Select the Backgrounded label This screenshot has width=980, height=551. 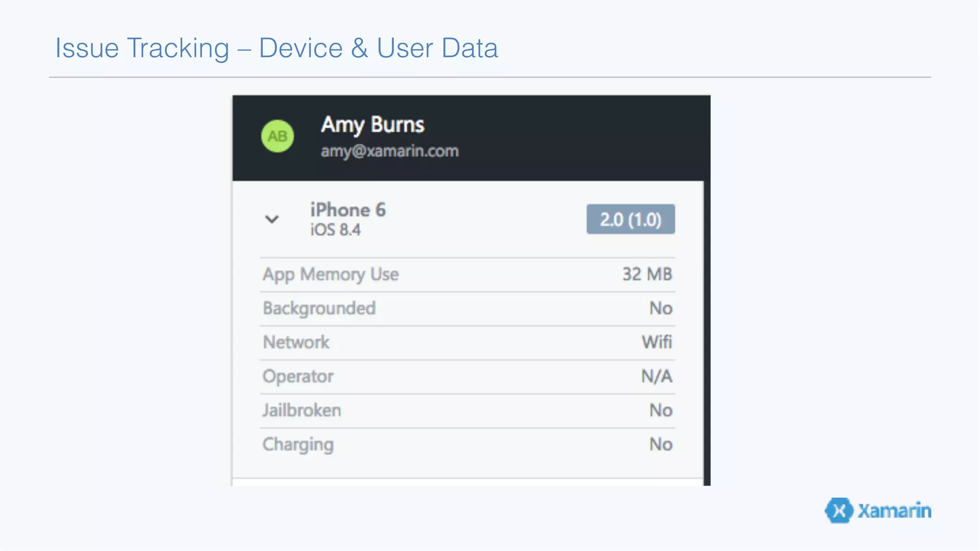pos(319,309)
